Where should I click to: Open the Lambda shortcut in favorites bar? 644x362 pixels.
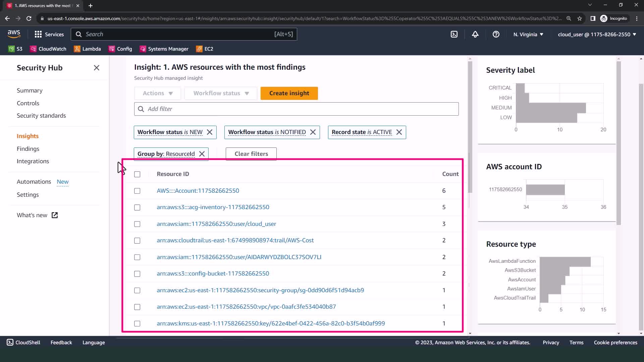87,49
